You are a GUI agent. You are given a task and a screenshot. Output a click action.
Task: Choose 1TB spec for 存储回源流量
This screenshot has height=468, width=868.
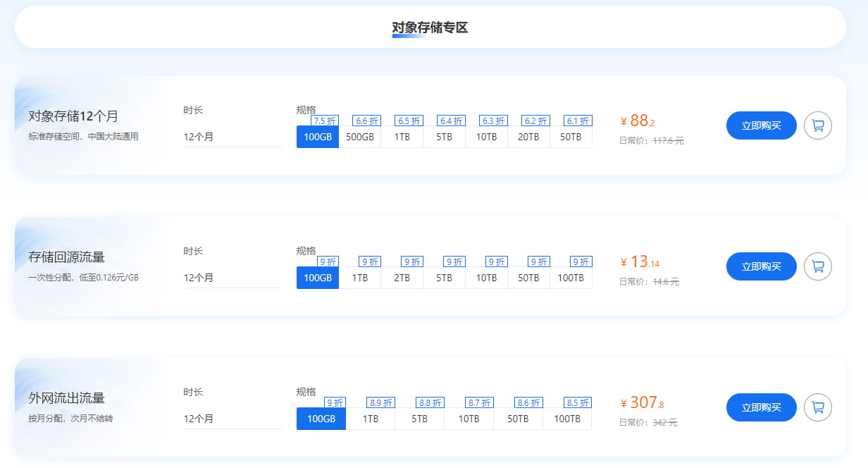tap(360, 278)
